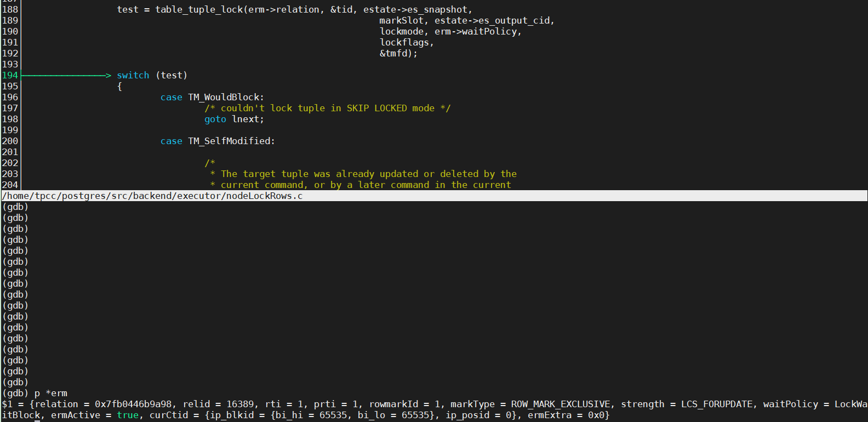Click the 'p *erm' gdb command line

pos(50,393)
